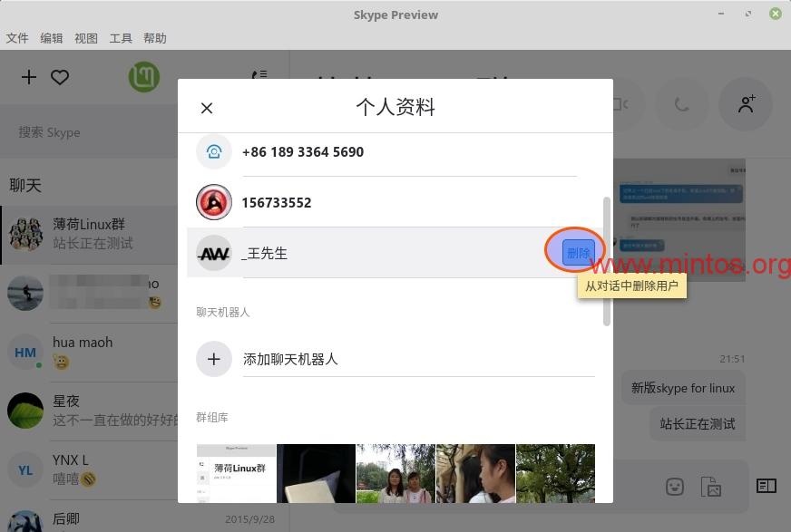Click the add participant icon

point(746,104)
